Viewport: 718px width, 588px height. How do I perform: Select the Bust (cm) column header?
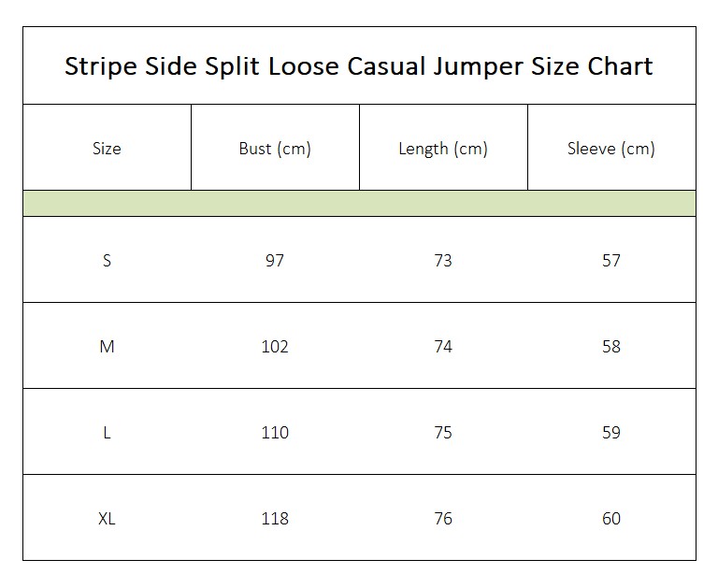275,149
